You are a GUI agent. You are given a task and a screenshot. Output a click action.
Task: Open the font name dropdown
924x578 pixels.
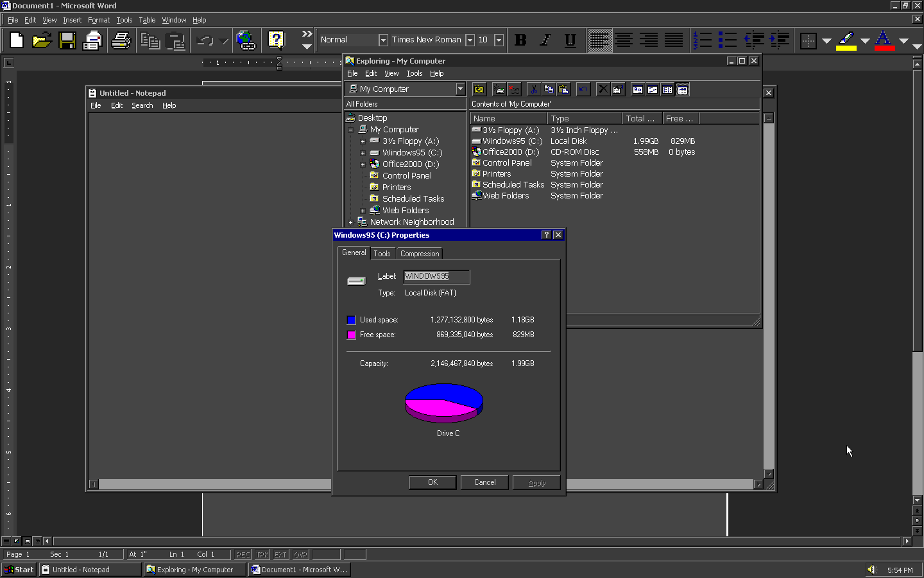[x=470, y=40]
